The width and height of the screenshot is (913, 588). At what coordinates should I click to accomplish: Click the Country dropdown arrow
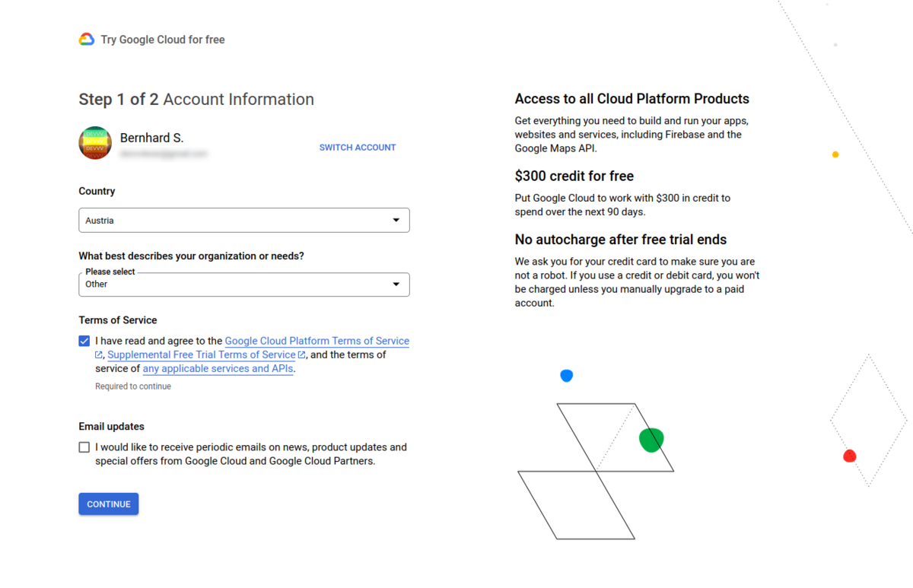click(x=396, y=221)
